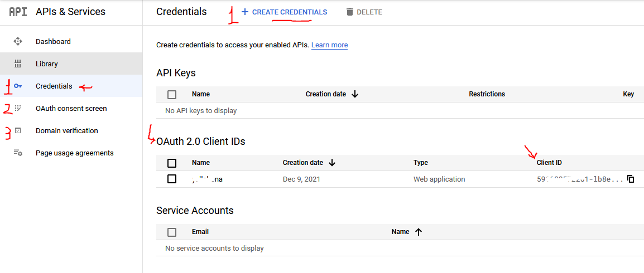This screenshot has height=273, width=644.
Task: Open Page usage agreements
Action: [x=71, y=153]
